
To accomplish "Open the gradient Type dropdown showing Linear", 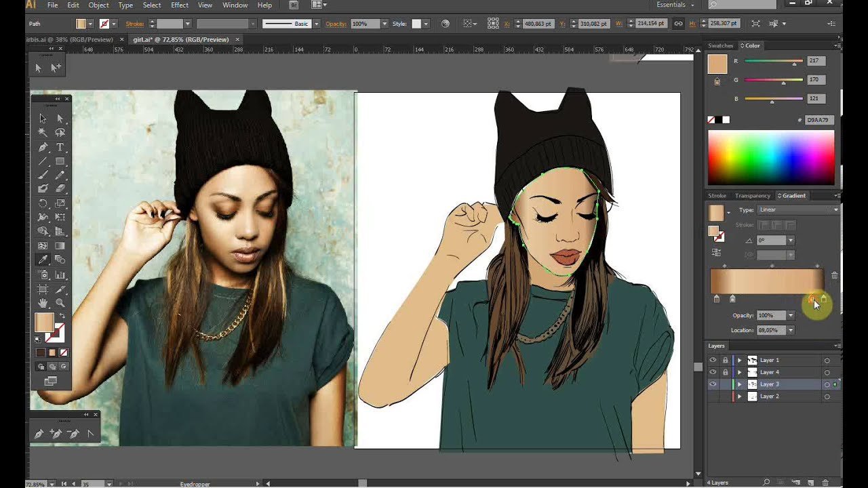I will pyautogui.click(x=798, y=210).
